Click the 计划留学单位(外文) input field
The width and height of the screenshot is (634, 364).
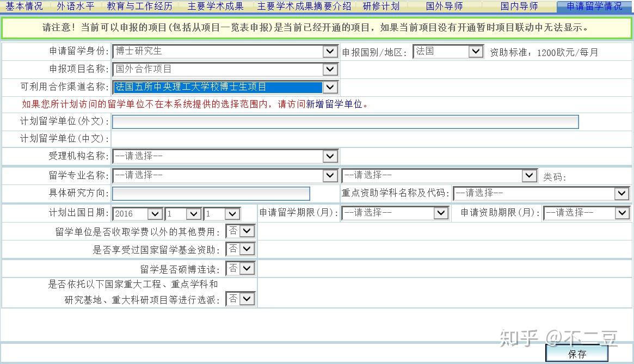(345, 122)
